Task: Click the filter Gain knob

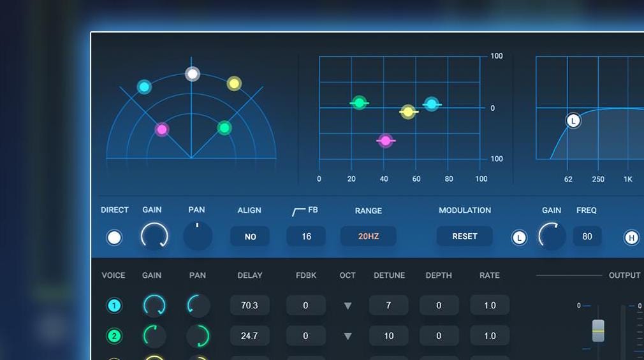Action: click(552, 236)
